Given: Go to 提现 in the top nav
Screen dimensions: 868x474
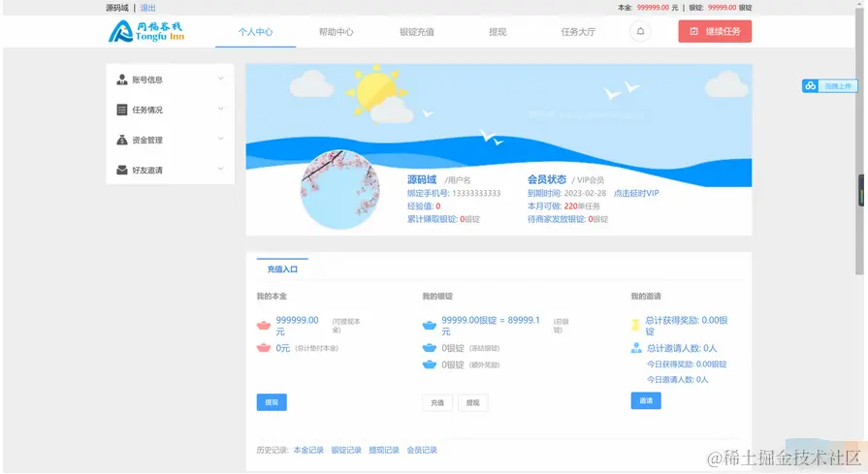Looking at the screenshot, I should pyautogui.click(x=498, y=32).
